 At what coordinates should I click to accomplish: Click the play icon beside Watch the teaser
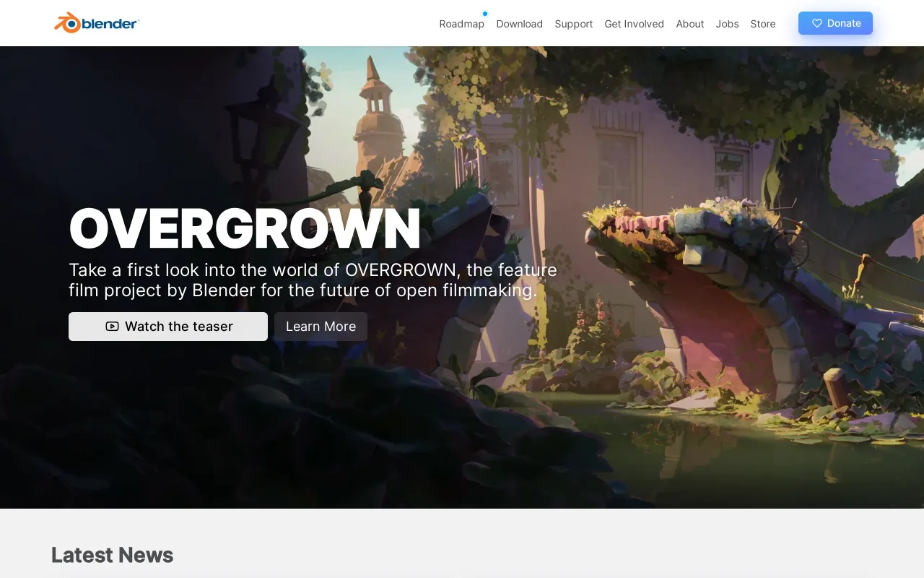[112, 327]
